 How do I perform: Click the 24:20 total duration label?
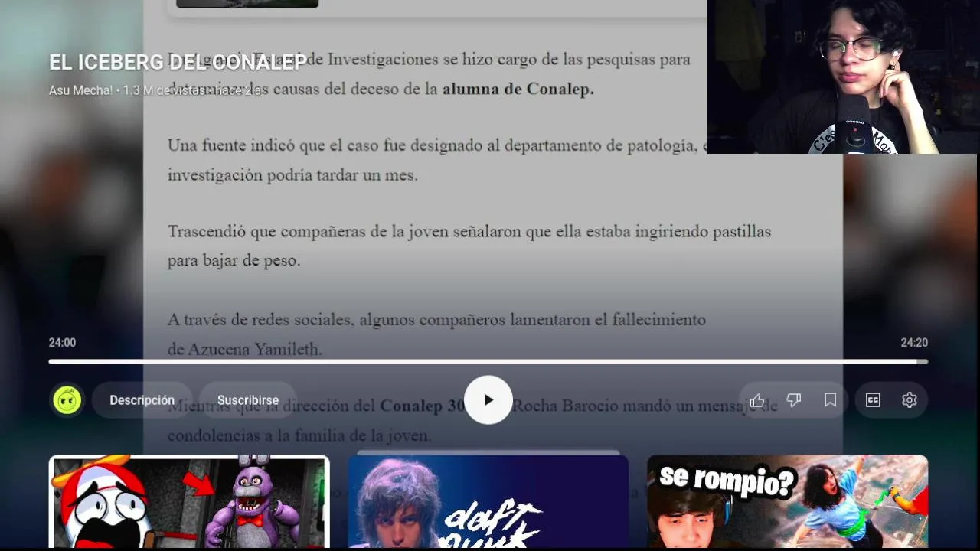tap(914, 343)
